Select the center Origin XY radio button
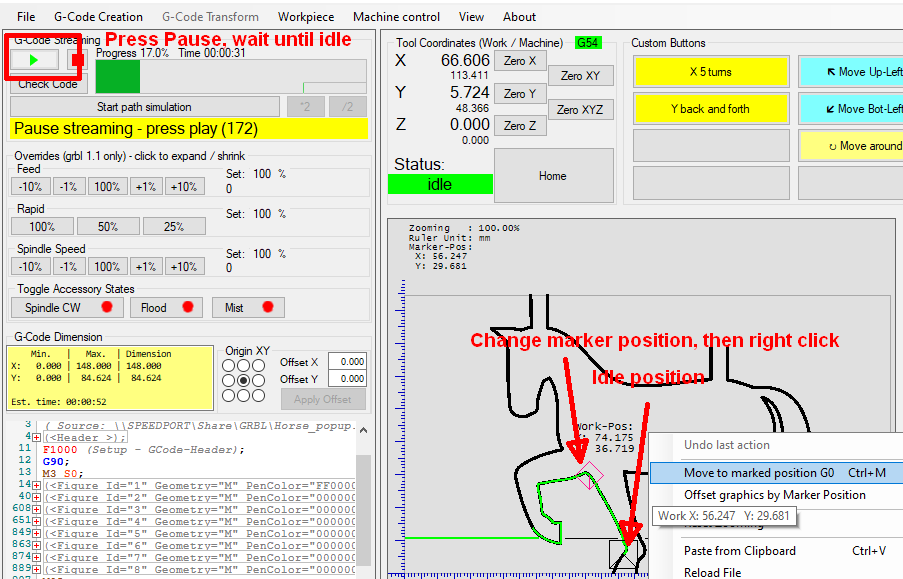The width and height of the screenshot is (903, 579). click(x=244, y=381)
